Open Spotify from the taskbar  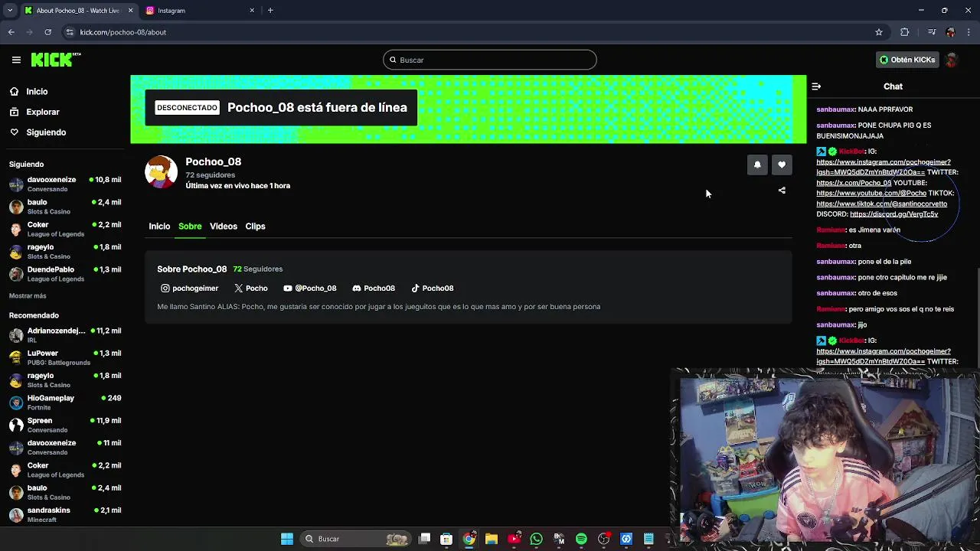click(581, 539)
